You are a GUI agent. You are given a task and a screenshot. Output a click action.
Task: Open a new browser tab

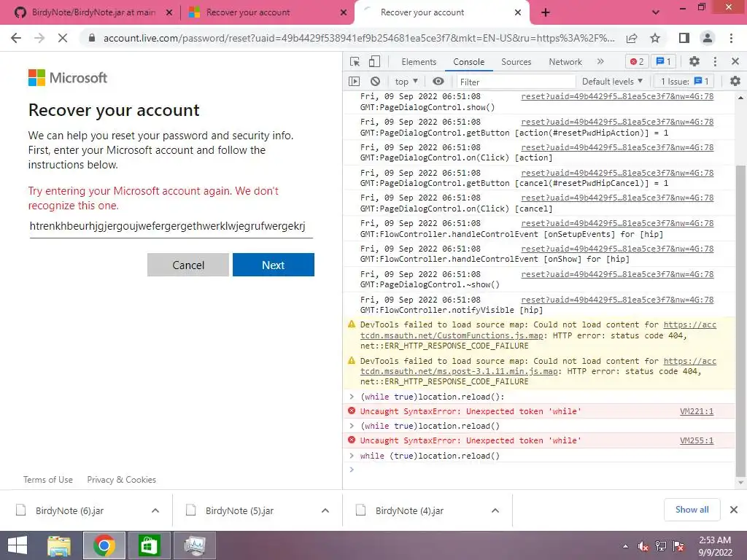click(x=546, y=12)
